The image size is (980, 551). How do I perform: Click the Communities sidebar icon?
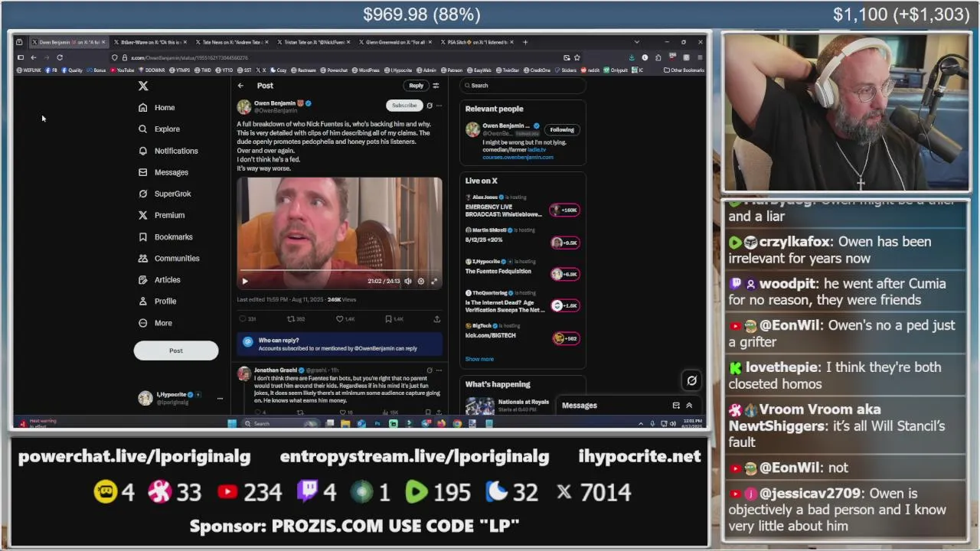pos(142,259)
